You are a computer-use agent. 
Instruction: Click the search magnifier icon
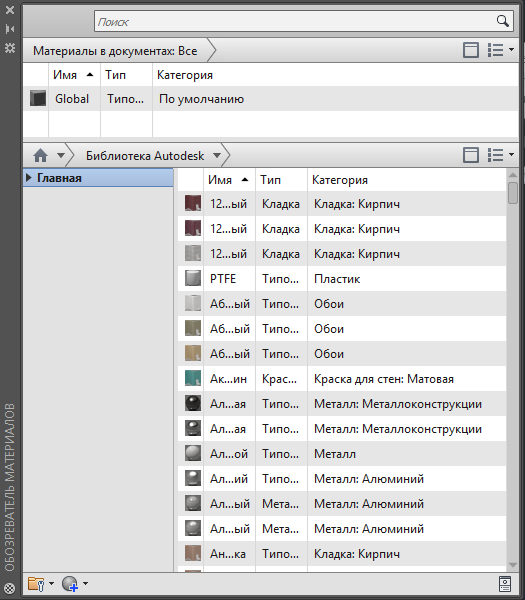502,21
